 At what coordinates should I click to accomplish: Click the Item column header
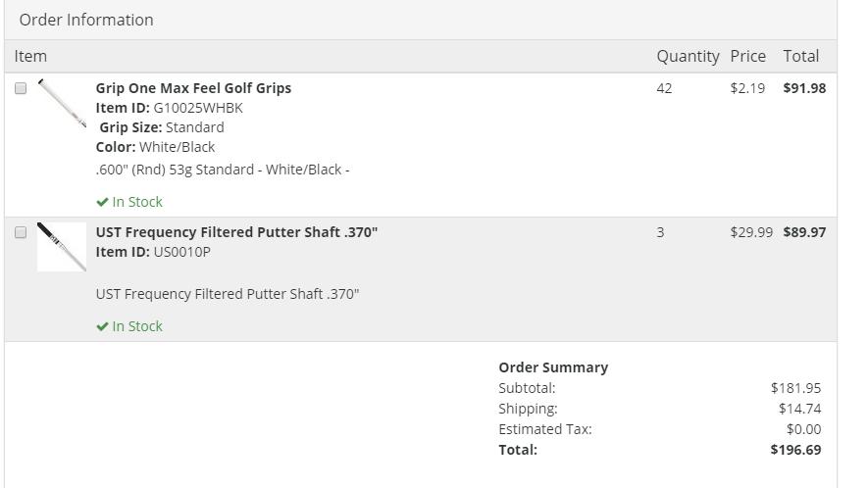click(30, 56)
